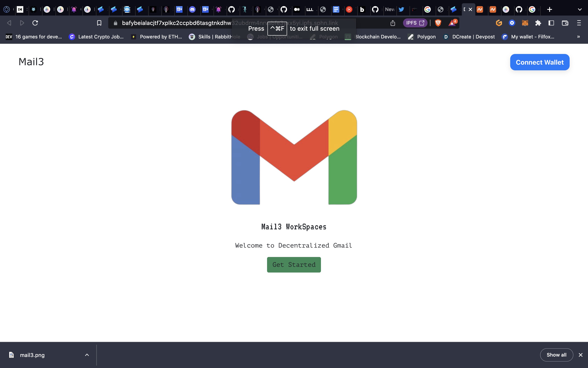Open Brave Rewards triangle icon with badge
Viewport: 588px width, 368px height.
[452, 23]
